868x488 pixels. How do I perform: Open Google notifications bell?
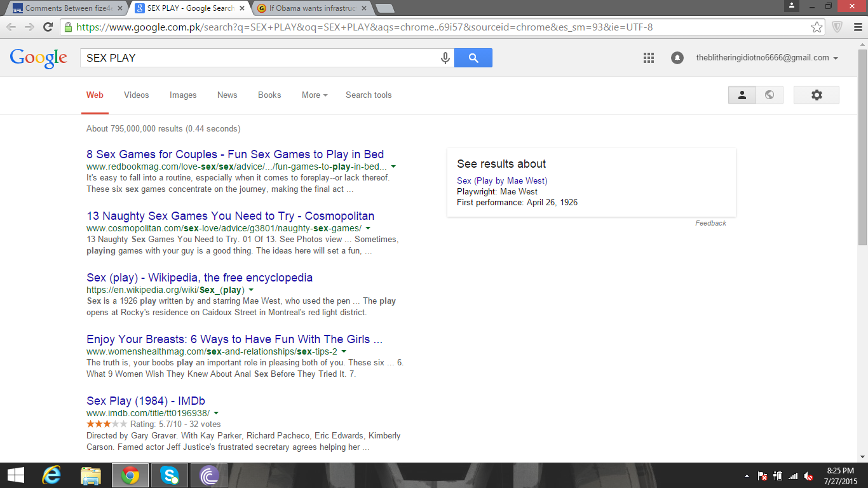(x=677, y=58)
